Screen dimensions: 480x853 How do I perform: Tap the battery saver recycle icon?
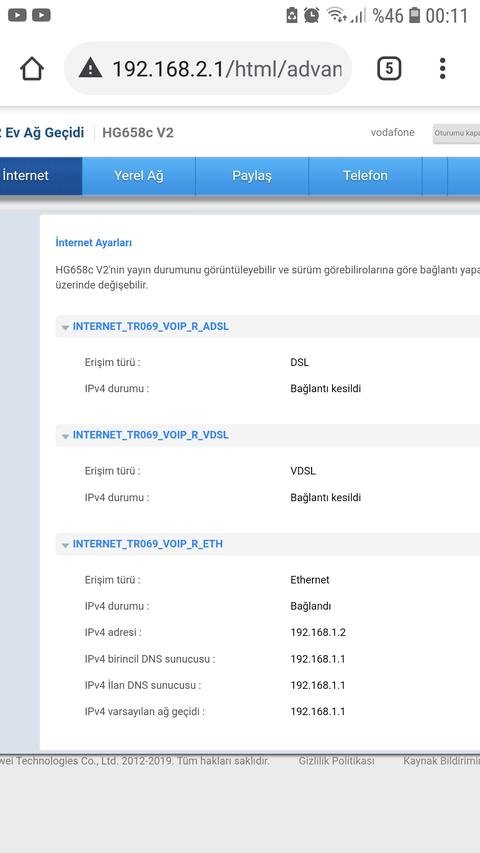pos(292,15)
